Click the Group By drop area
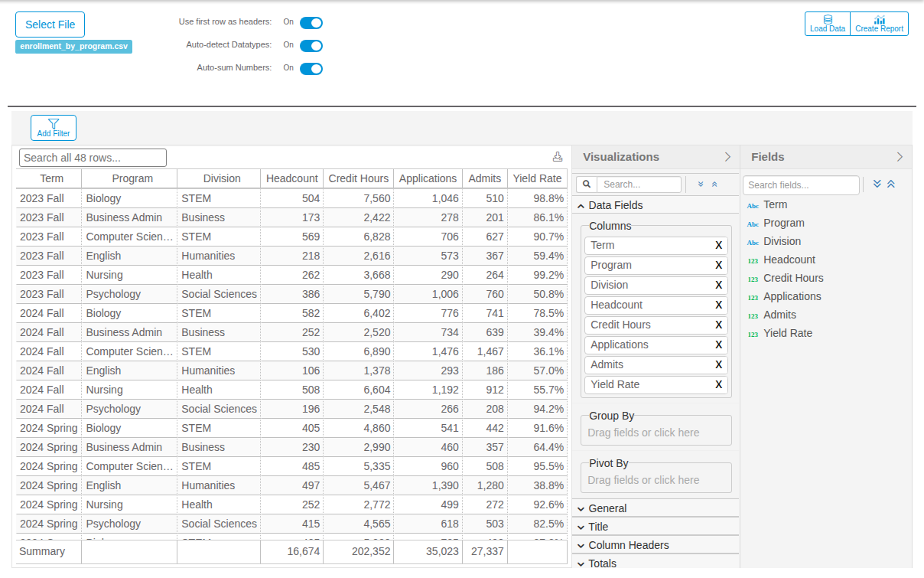Image resolution: width=924 pixels, height=578 pixels. coord(656,433)
